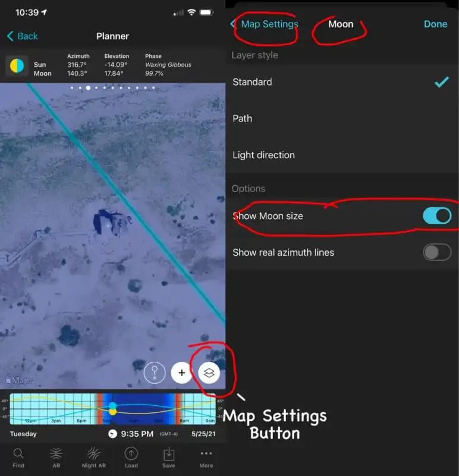The height and width of the screenshot is (476, 459).
Task: Open the AR view tab
Action: [x=56, y=457]
